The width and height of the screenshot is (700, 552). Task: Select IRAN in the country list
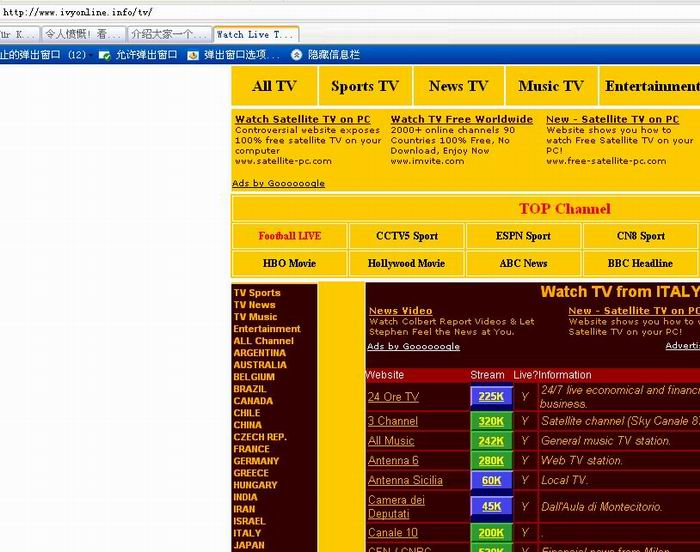click(244, 510)
